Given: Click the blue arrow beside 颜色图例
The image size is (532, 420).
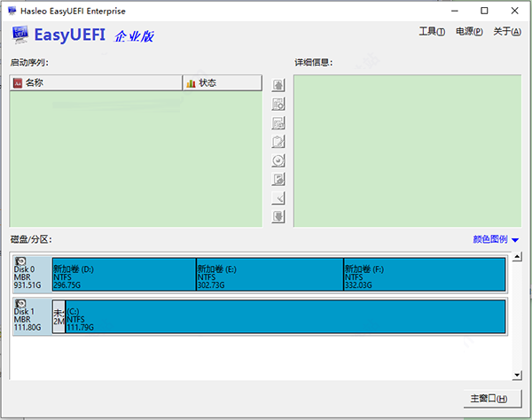Looking at the screenshot, I should click(x=515, y=240).
